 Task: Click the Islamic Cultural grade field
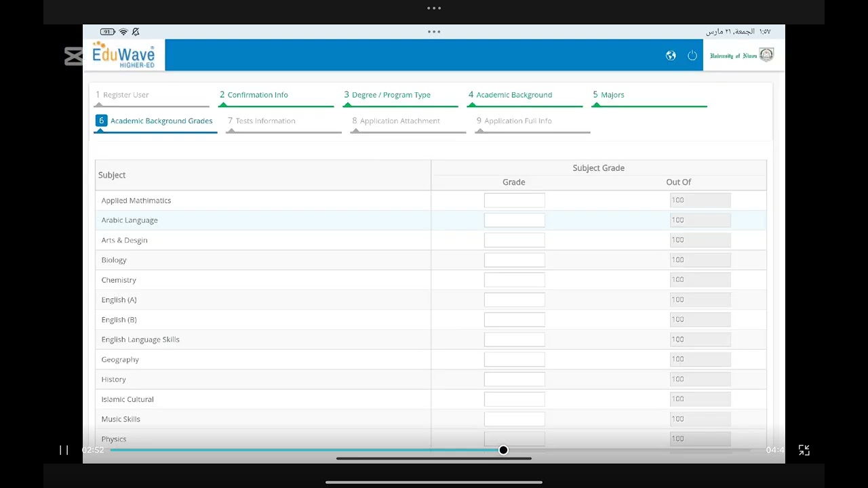(515, 399)
